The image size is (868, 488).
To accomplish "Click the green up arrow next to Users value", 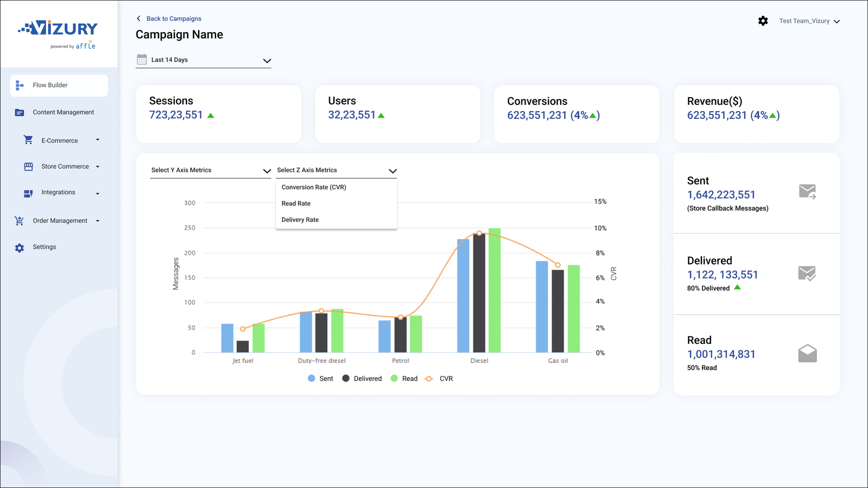I will coord(381,116).
